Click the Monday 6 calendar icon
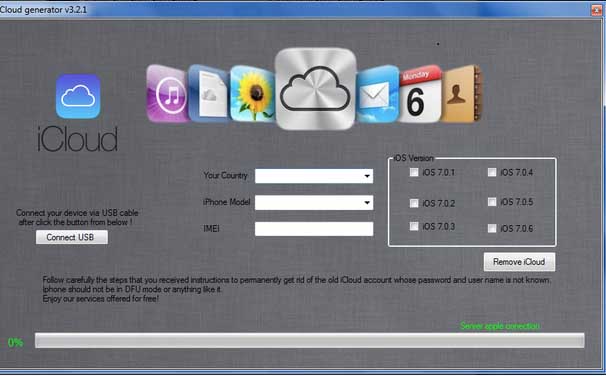 tap(420, 94)
